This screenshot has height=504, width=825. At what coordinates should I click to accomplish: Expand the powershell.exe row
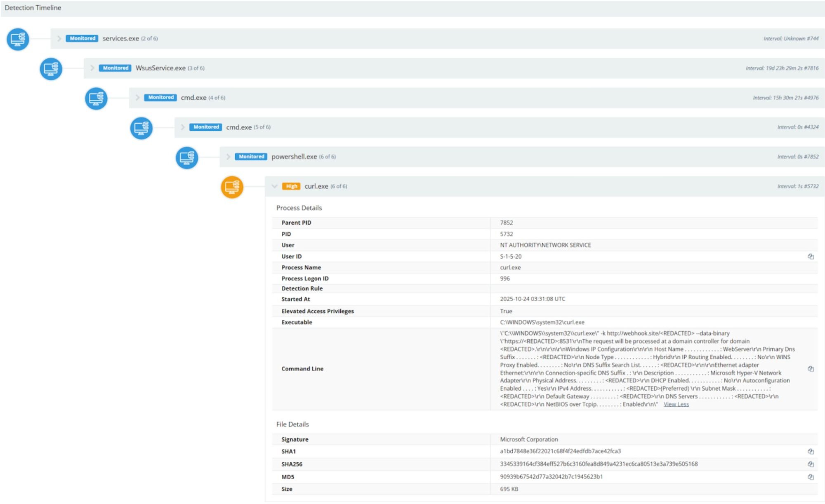[x=228, y=157]
